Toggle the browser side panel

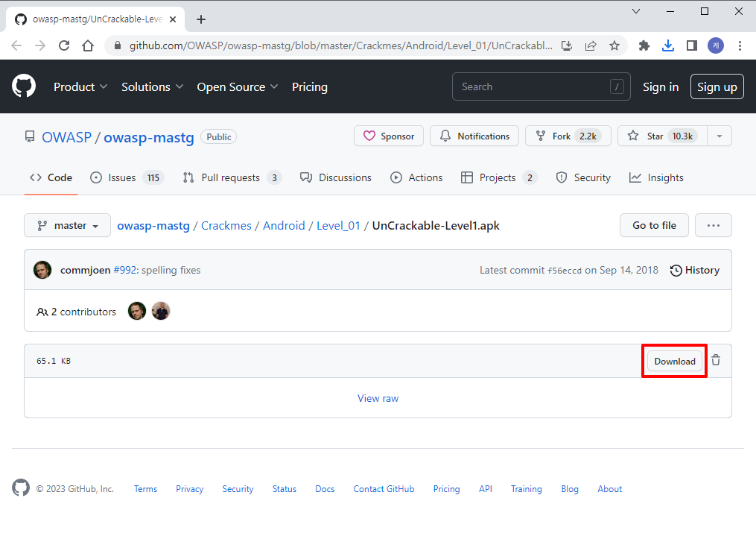pos(692,45)
